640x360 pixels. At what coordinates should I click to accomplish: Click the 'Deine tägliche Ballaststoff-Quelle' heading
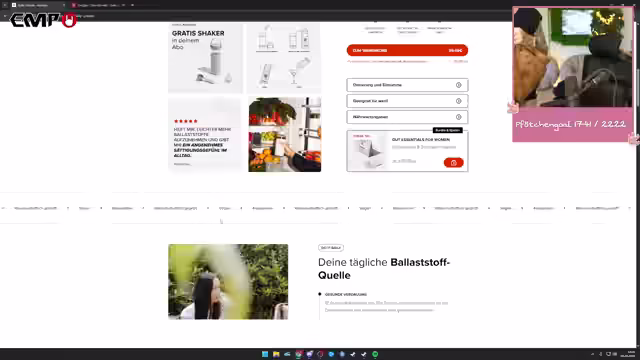[x=384, y=269]
